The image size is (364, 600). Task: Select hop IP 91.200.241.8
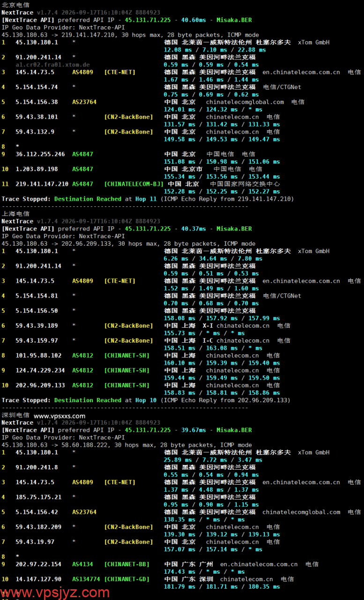click(37, 467)
